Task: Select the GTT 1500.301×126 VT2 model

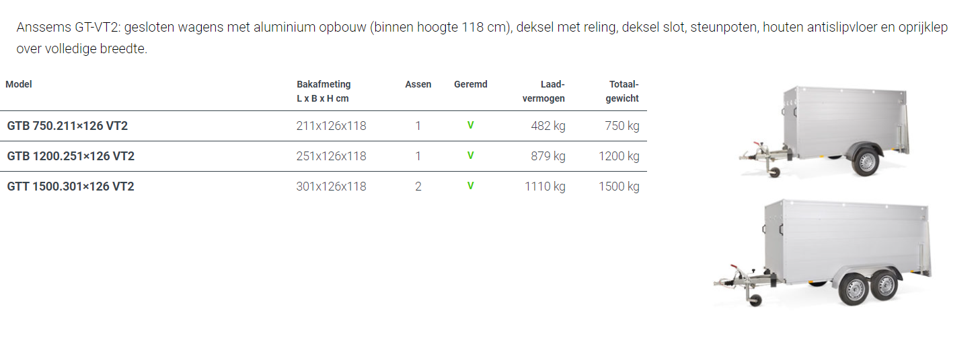Action: [x=71, y=187]
